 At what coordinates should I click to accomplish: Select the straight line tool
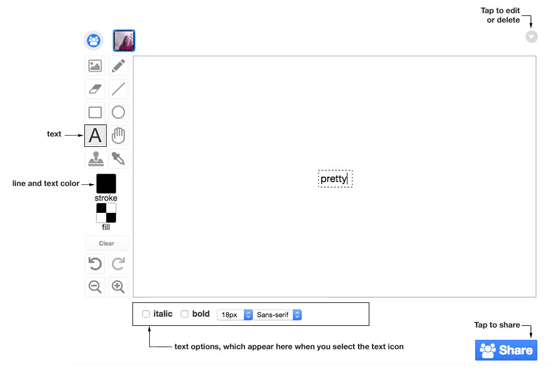pos(118,89)
